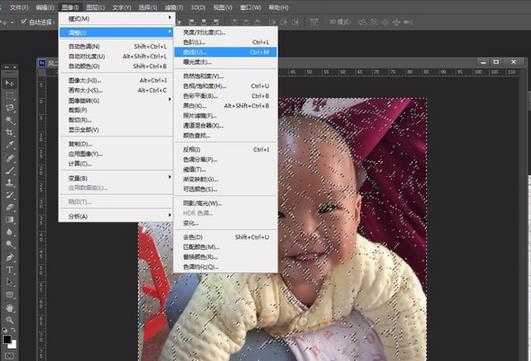Select the Healing Brush tool
The height and width of the screenshot is (361, 531).
tap(9, 157)
